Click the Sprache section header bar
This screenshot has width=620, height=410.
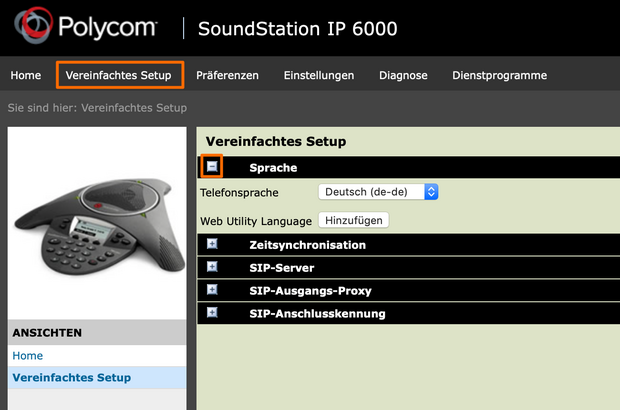click(x=420, y=168)
